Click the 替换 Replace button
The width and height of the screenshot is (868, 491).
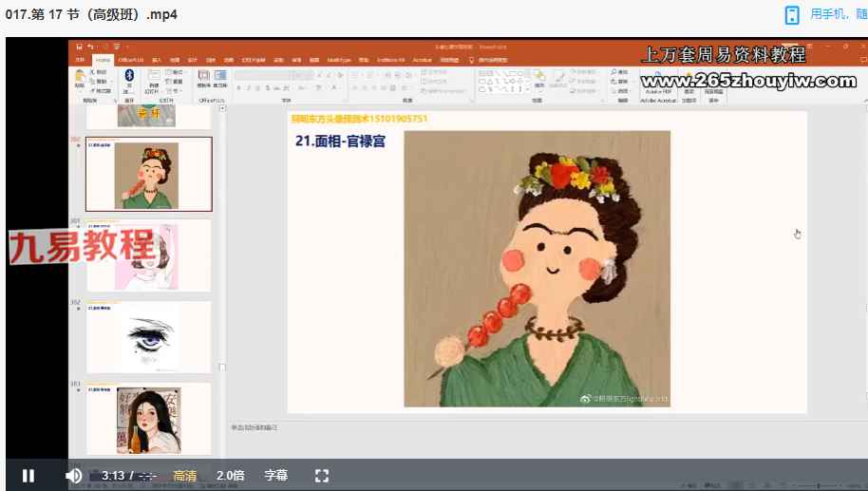[x=619, y=82]
